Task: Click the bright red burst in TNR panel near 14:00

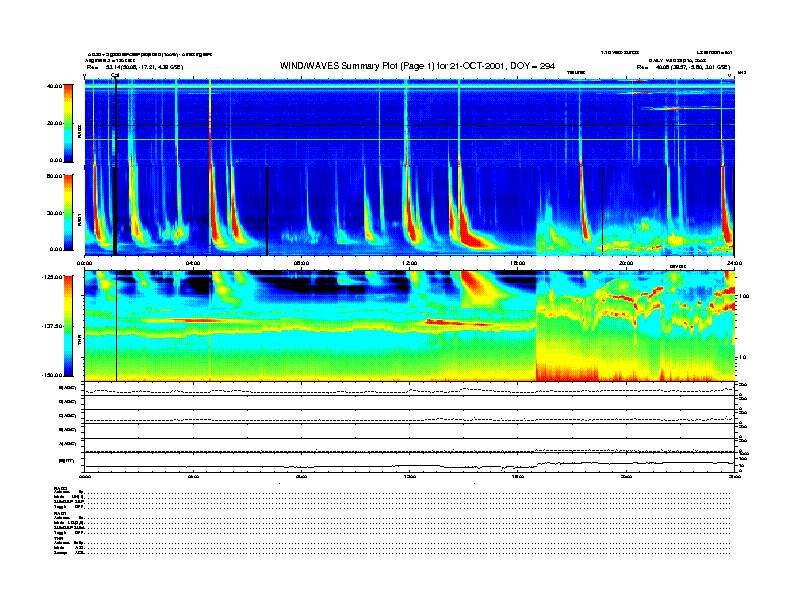Action: click(472, 283)
